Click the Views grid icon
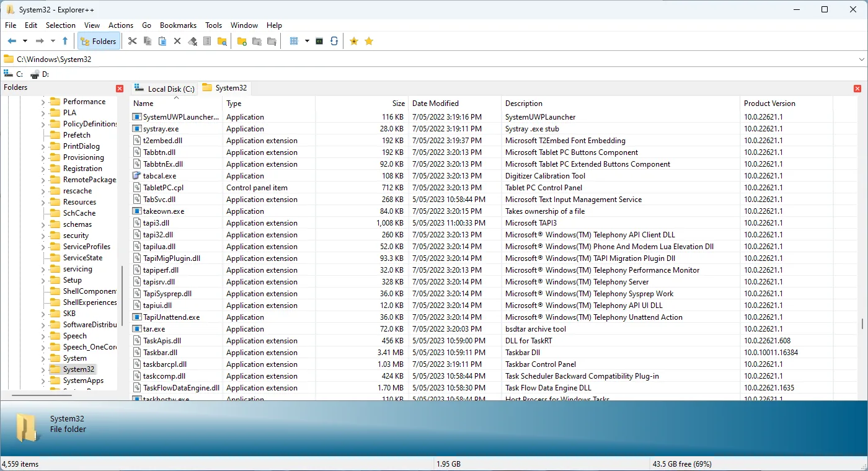This screenshot has width=868, height=471. [294, 41]
